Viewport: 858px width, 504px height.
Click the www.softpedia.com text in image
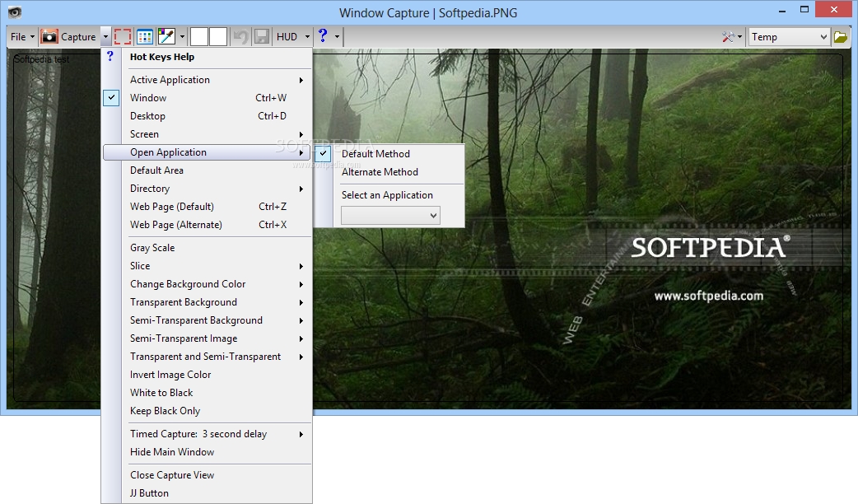click(x=709, y=296)
